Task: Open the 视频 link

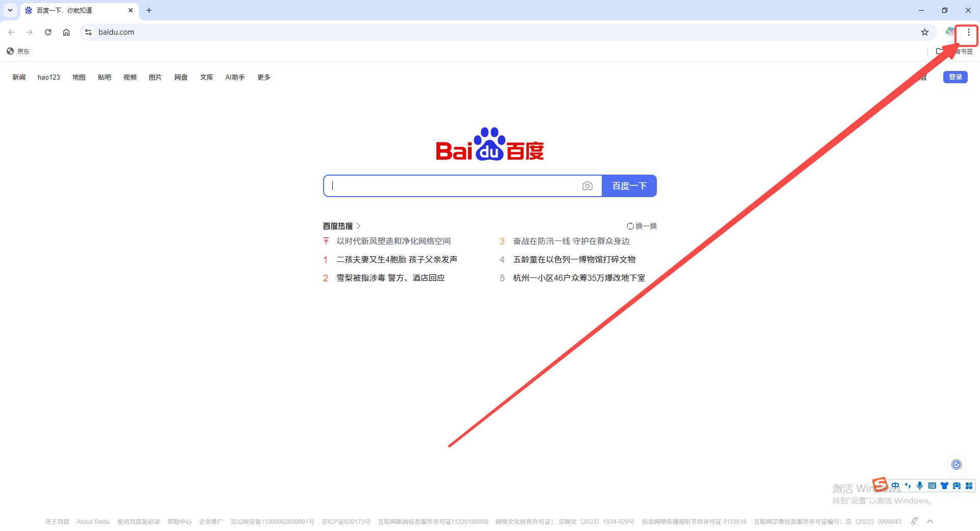Action: point(130,77)
